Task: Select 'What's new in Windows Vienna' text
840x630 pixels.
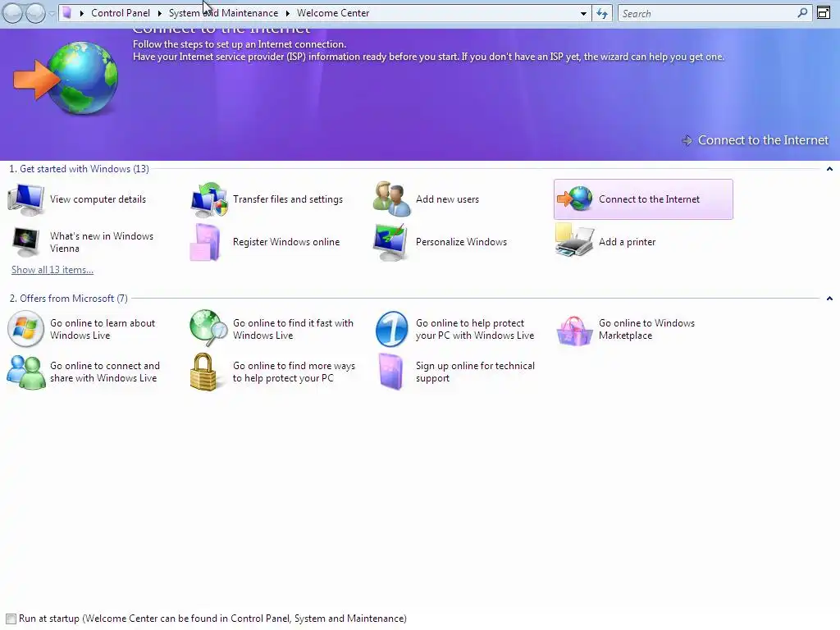Action: tap(102, 243)
